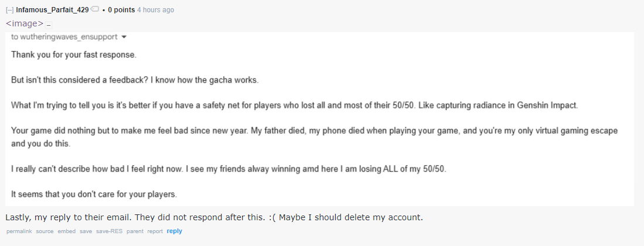
Task: Collapse the Infamous_Parfait_429 comment thread
Action: click(x=10, y=10)
